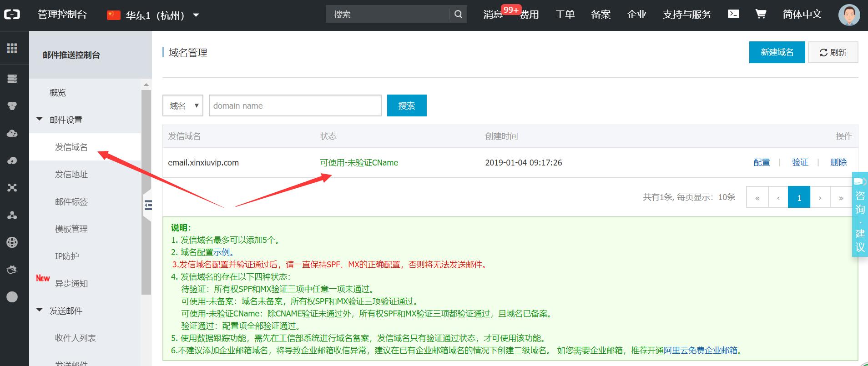Open the shopping cart icon

[x=761, y=14]
